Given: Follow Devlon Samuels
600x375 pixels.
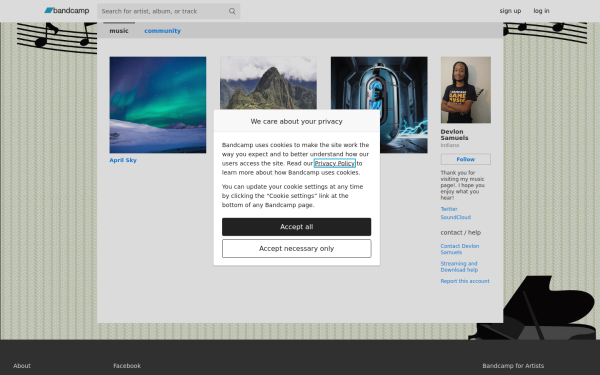Looking at the screenshot, I should 466,159.
